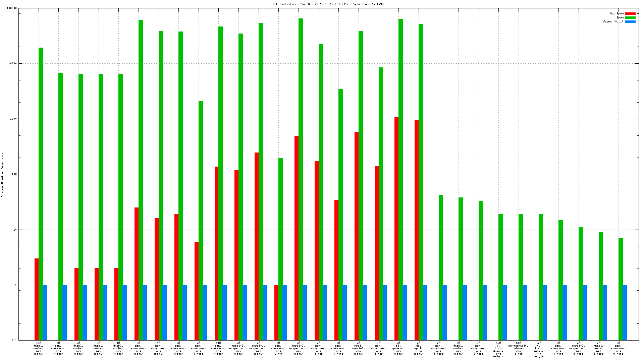This screenshot has height=362, width=644.
Task: Click the green Spam legend swatch
Action: (x=630, y=18)
